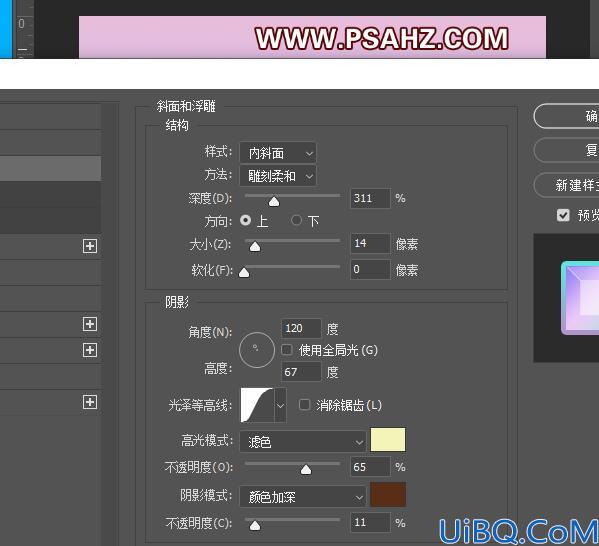Click the layer style preview thumbnail
Image resolution: width=599 pixels, height=546 pixels.
point(566,298)
